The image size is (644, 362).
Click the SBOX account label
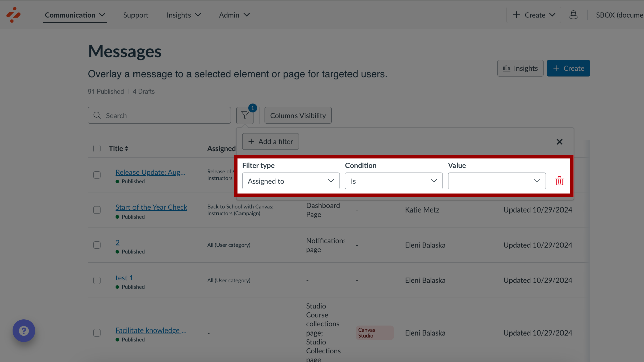(620, 15)
